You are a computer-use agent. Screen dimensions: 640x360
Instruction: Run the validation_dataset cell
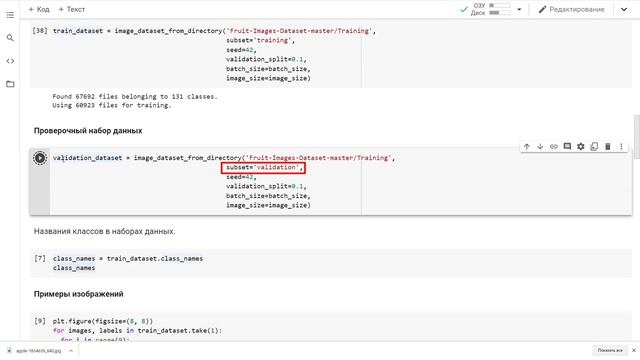(x=40, y=158)
